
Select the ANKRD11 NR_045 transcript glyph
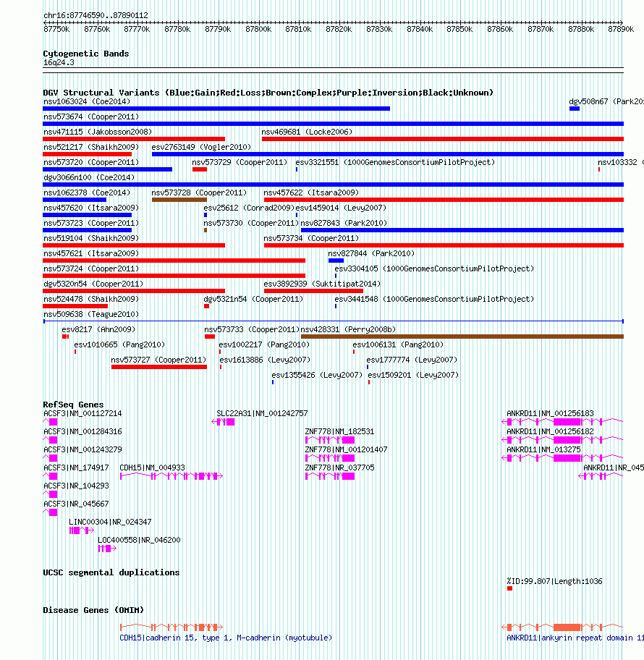(601, 476)
